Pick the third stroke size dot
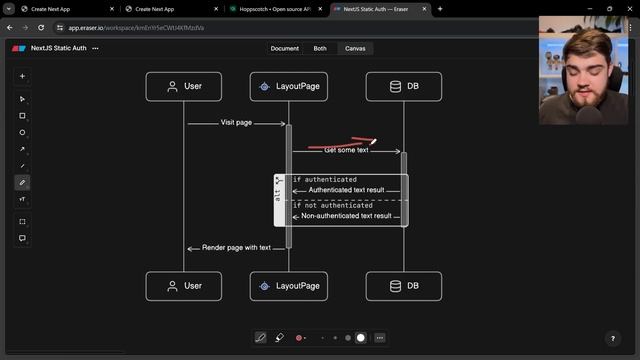This screenshot has height=360, width=640. (x=348, y=338)
